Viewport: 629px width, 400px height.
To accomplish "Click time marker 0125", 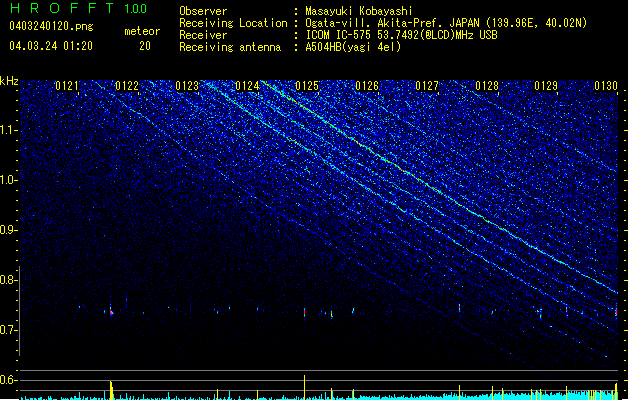I will [307, 86].
